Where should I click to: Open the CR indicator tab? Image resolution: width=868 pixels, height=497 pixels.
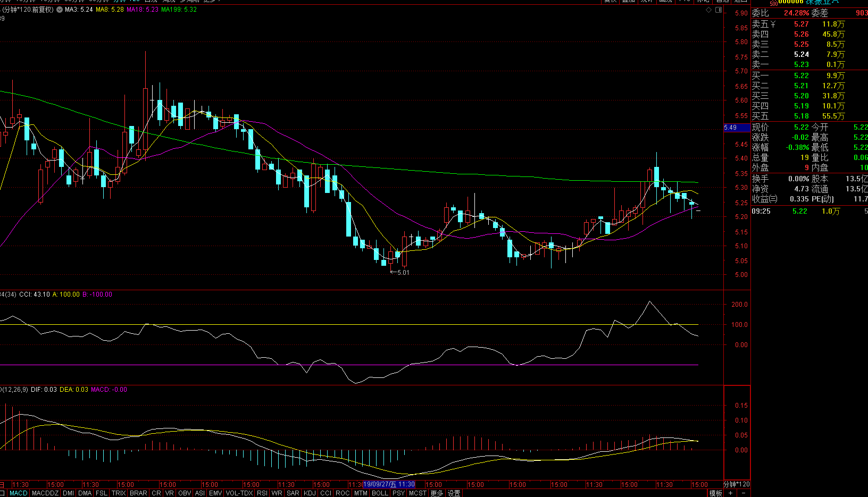coord(156,493)
